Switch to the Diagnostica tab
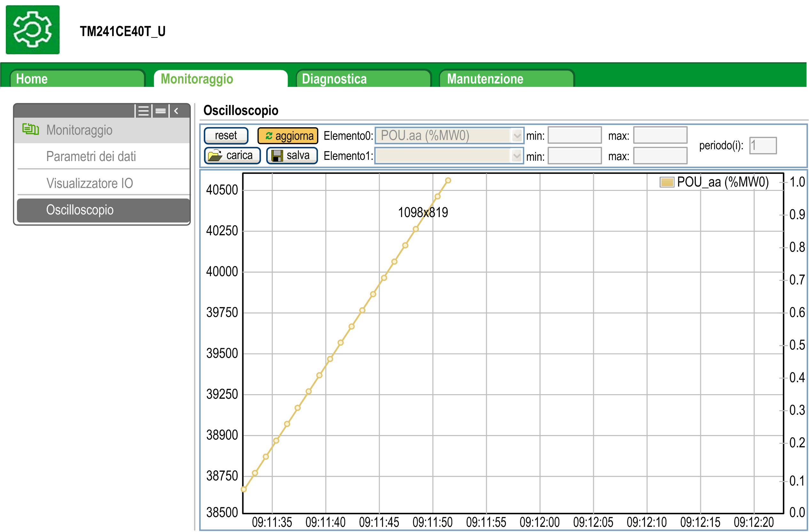Viewport: 809px width, 532px height. pos(363,79)
